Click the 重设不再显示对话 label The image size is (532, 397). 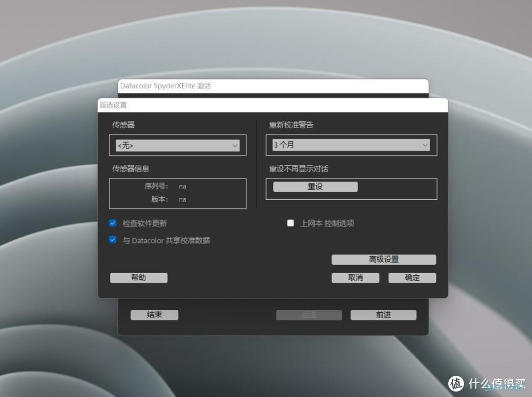299,169
